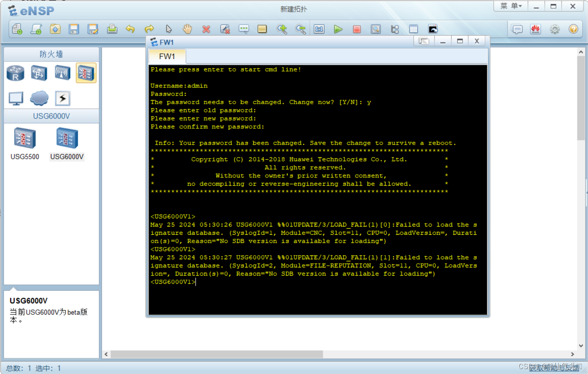This screenshot has width=588, height=374.
Task: Redo the last undone action
Action: click(x=149, y=29)
